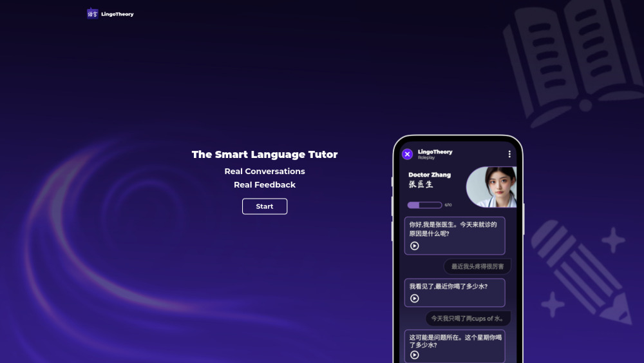Image resolution: width=644 pixels, height=363 pixels.
Task: Click the Roleplay subtitle in phone header
Action: (x=426, y=157)
